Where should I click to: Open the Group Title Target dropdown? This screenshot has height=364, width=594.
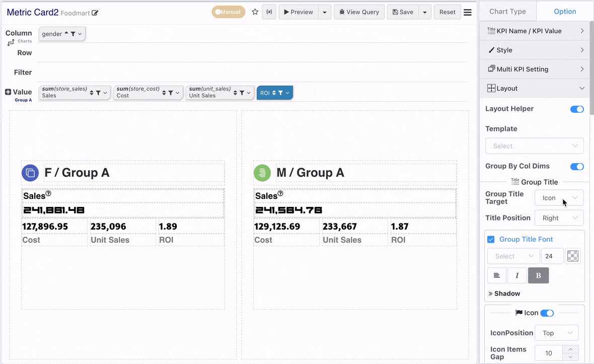tap(559, 198)
